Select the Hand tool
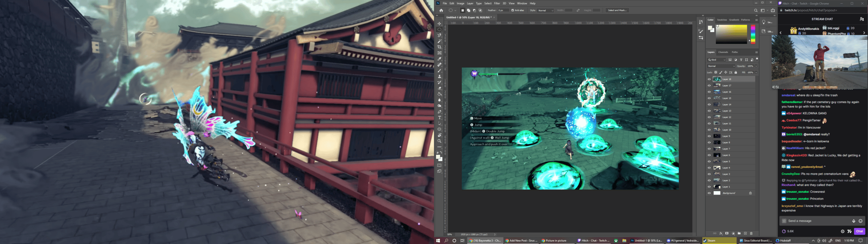The width and height of the screenshot is (868, 244). [x=439, y=135]
